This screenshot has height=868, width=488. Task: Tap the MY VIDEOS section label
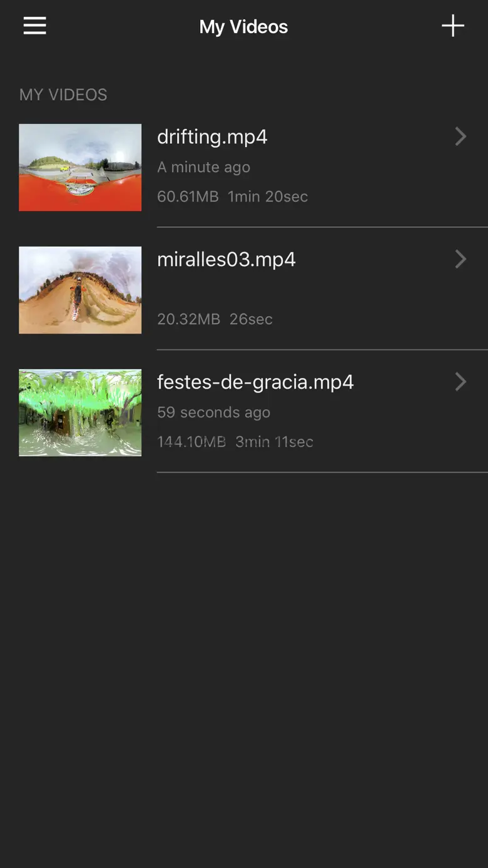pyautogui.click(x=63, y=94)
